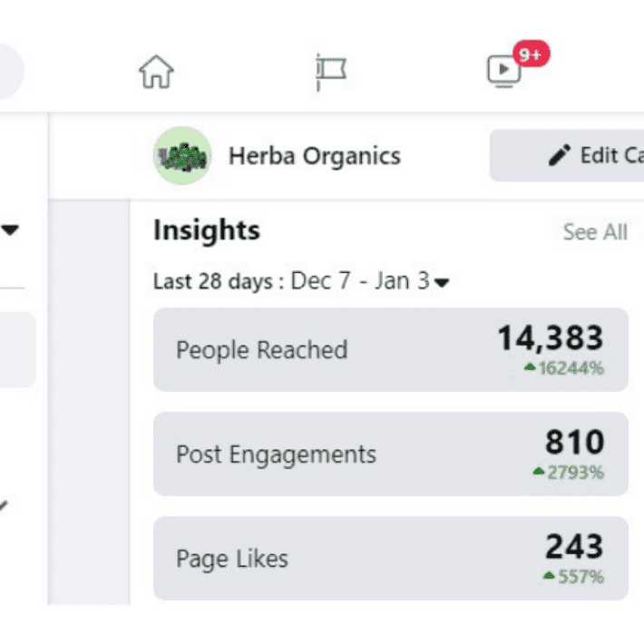Screen dimensions: 644x644
Task: Go to Facebook Home icon
Action: 156,72
